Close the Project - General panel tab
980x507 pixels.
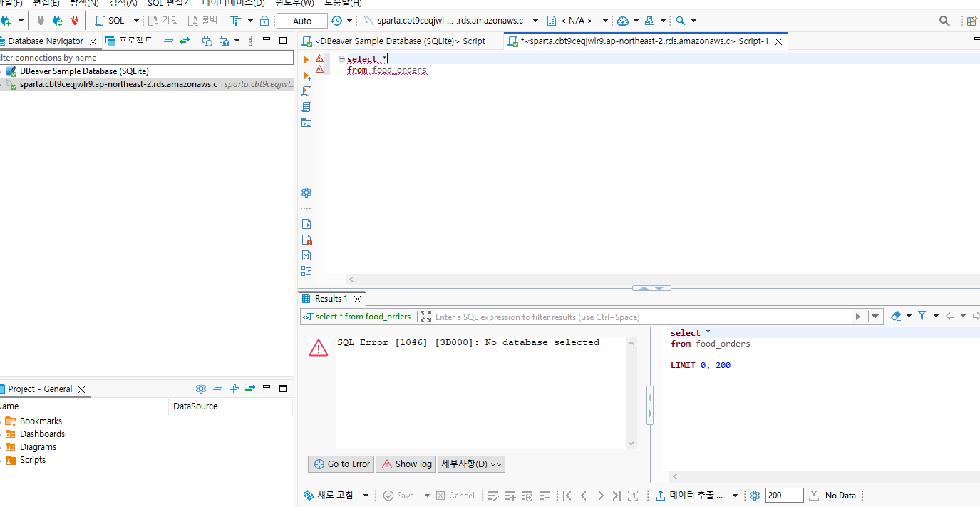pyautogui.click(x=81, y=389)
